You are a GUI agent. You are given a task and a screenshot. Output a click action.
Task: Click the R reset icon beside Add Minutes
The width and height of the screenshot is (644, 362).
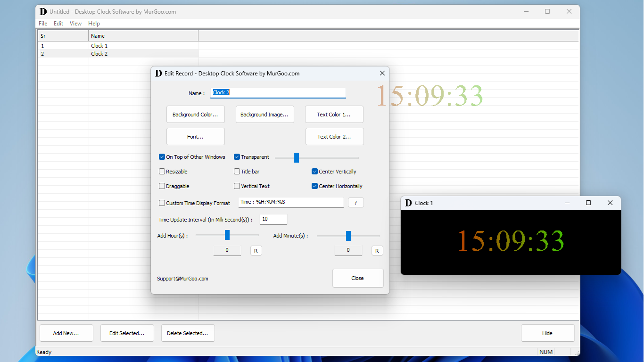(377, 250)
